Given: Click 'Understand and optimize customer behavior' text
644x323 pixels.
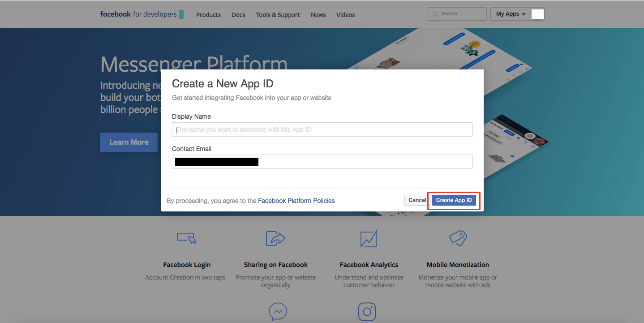Looking at the screenshot, I should coord(369,281).
